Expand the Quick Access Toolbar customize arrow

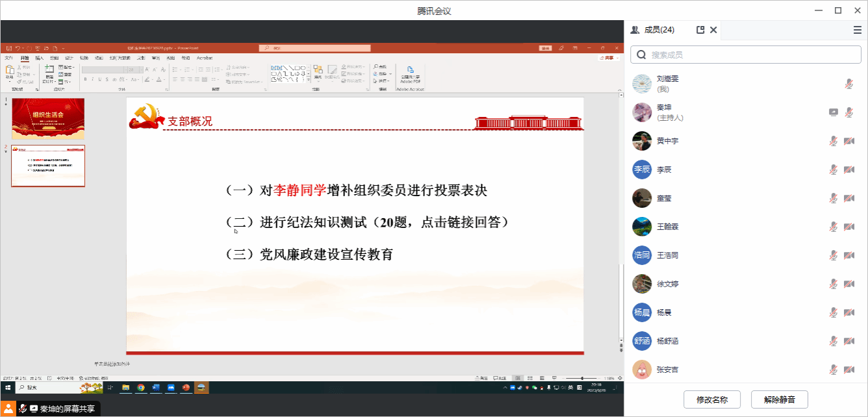click(x=63, y=48)
